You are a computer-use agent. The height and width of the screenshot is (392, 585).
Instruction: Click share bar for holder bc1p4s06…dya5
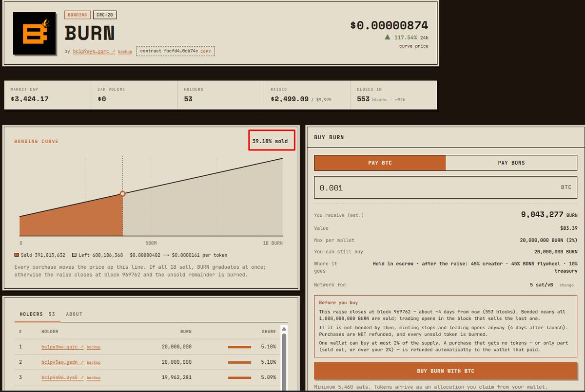[239, 378]
